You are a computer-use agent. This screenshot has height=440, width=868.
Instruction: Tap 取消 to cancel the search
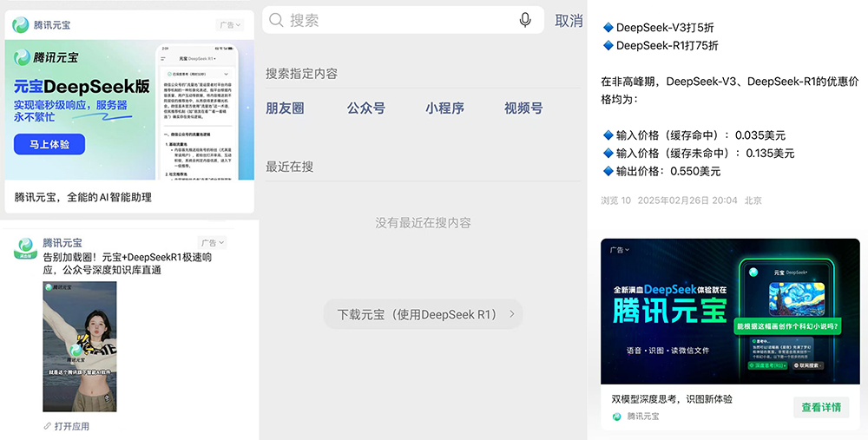click(569, 21)
